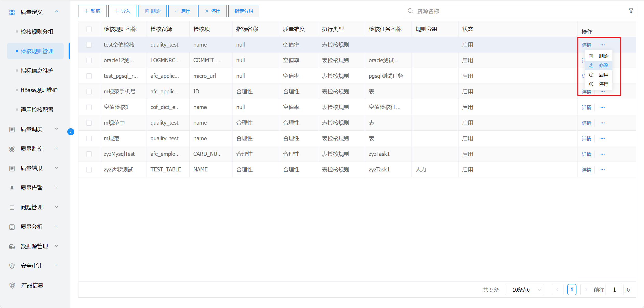Open more actions for zyz达梦测试 row
The width and height of the screenshot is (644, 308).
click(602, 170)
